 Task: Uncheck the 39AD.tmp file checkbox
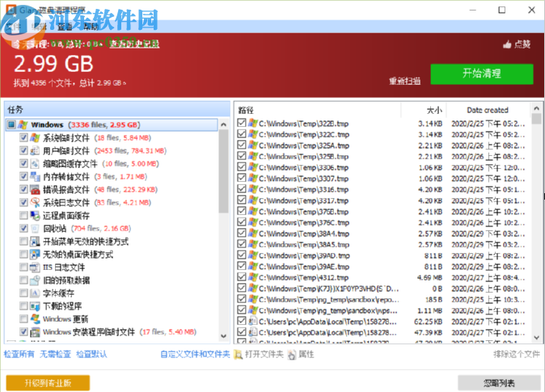click(242, 255)
